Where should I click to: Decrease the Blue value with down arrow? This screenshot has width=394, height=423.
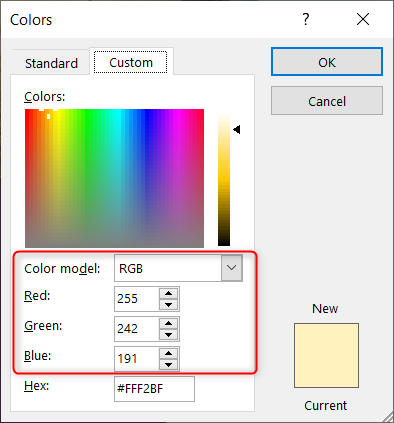[x=168, y=365]
